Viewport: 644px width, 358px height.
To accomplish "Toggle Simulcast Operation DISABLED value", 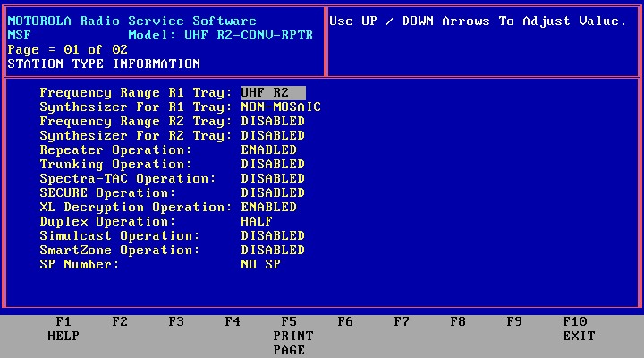I will click(273, 236).
